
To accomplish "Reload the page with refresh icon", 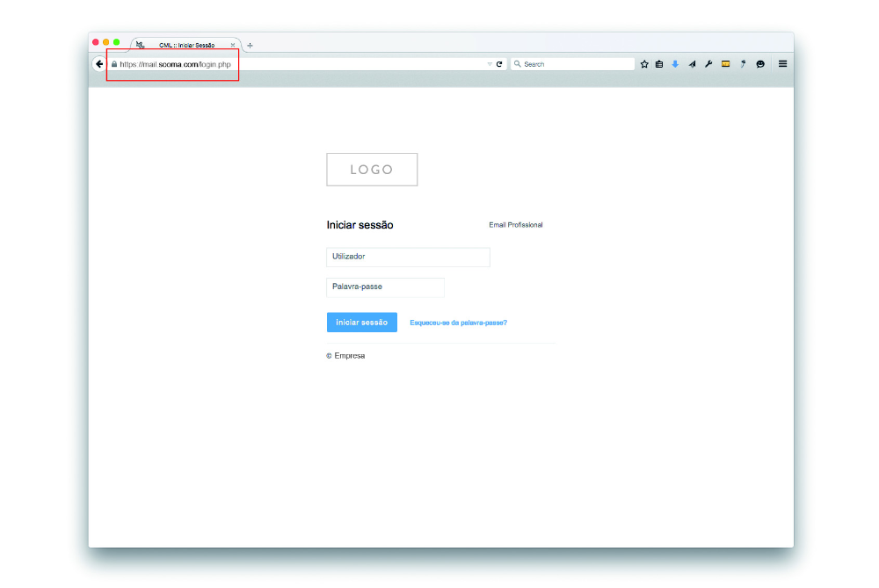I will click(499, 64).
